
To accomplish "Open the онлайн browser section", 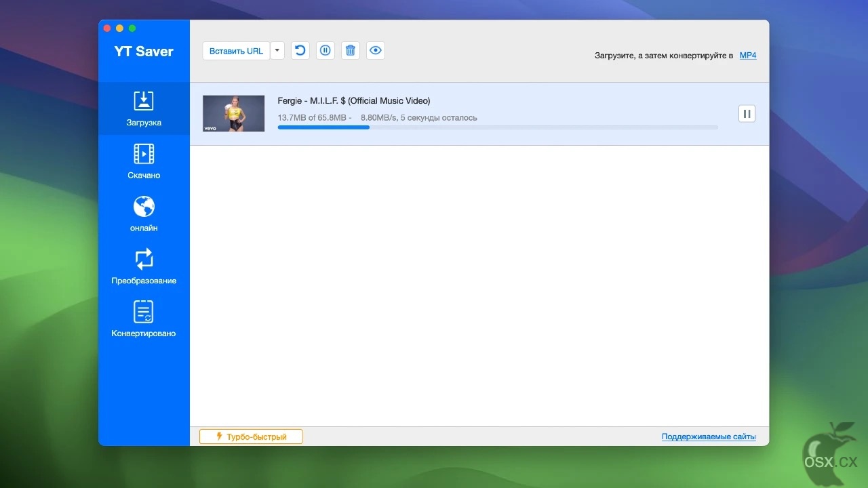I will (x=144, y=213).
